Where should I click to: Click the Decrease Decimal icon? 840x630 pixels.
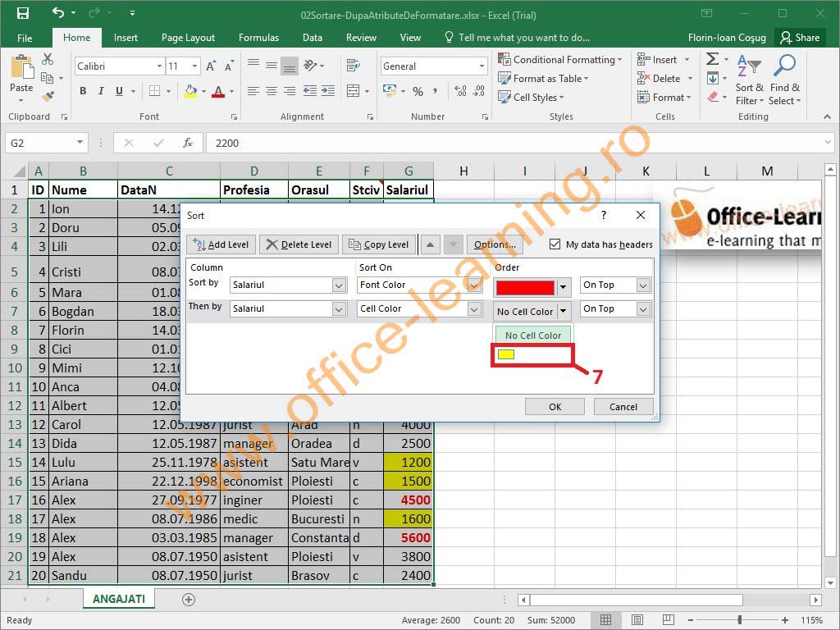pyautogui.click(x=479, y=91)
